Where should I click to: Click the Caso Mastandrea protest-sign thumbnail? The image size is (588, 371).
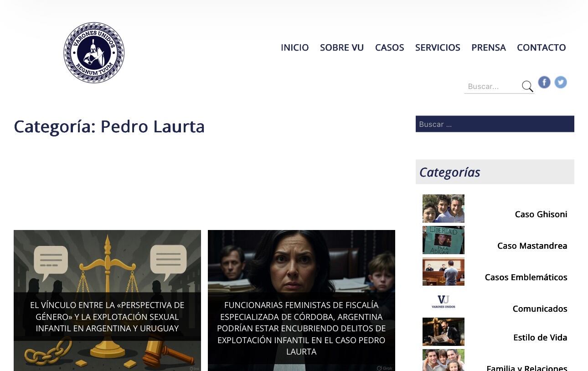pos(443,240)
